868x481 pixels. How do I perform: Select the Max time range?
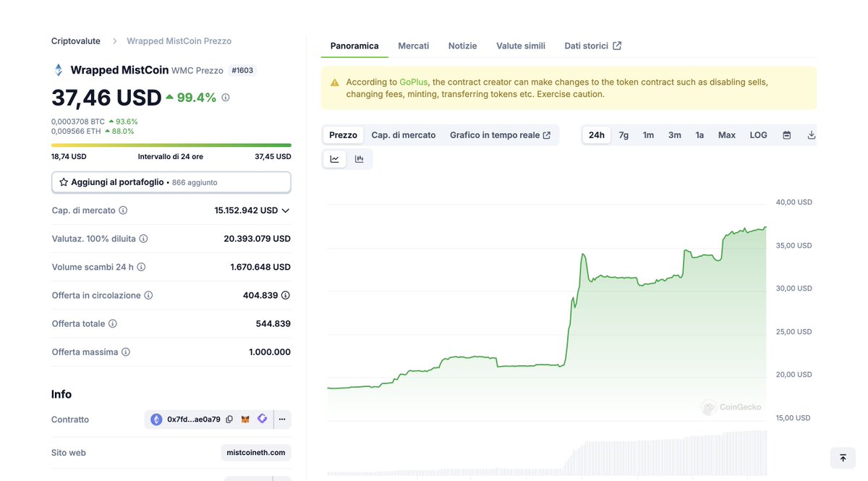[727, 135]
